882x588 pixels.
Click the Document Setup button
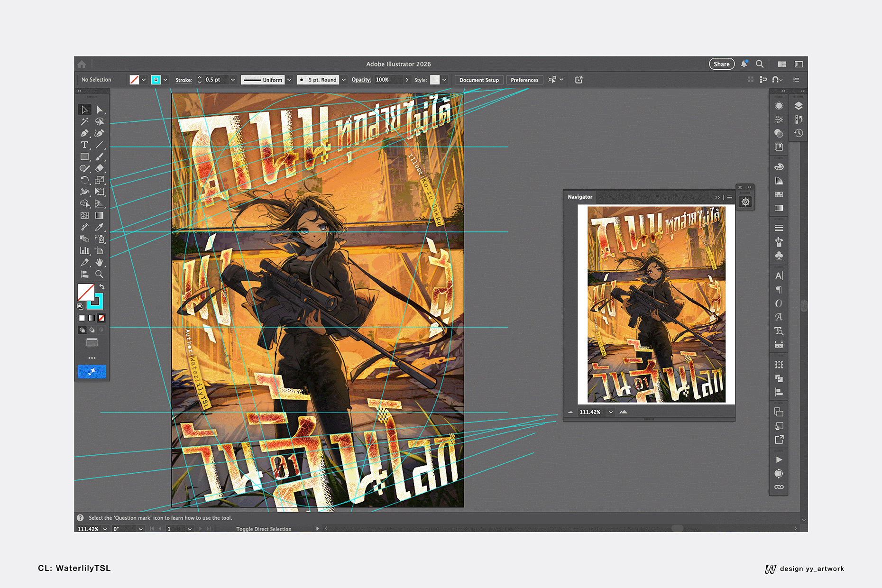[x=479, y=80]
